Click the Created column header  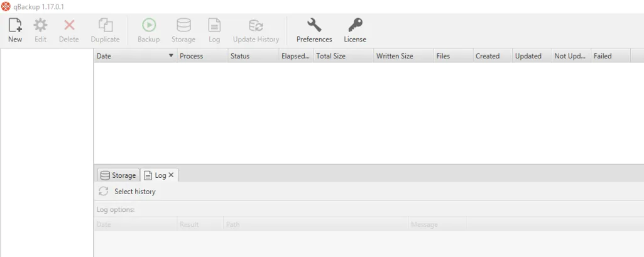tap(493, 56)
